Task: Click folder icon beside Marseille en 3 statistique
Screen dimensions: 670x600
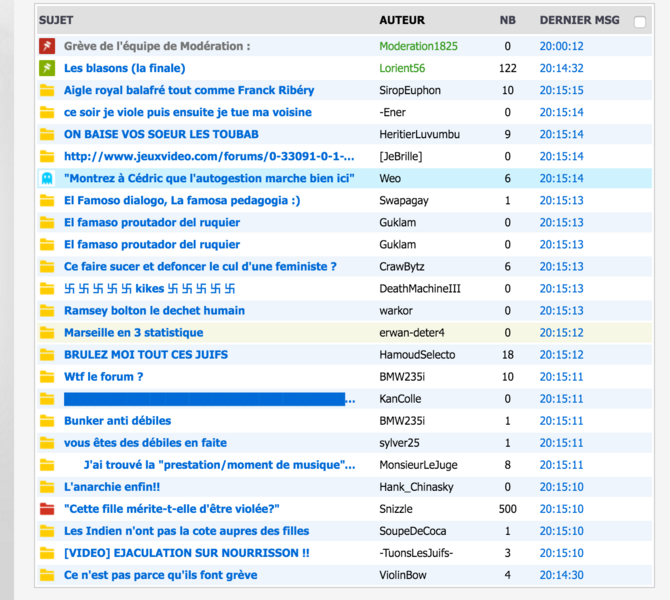Action: [x=46, y=333]
